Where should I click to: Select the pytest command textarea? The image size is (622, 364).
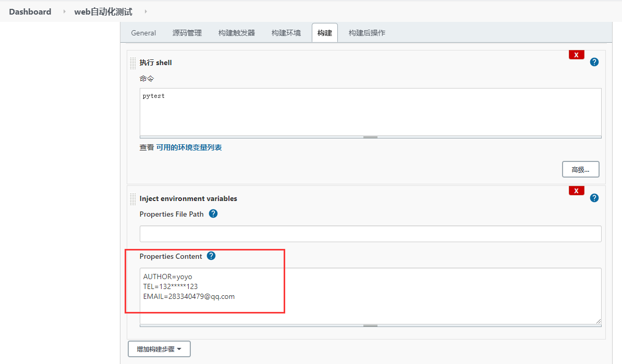coord(370,112)
